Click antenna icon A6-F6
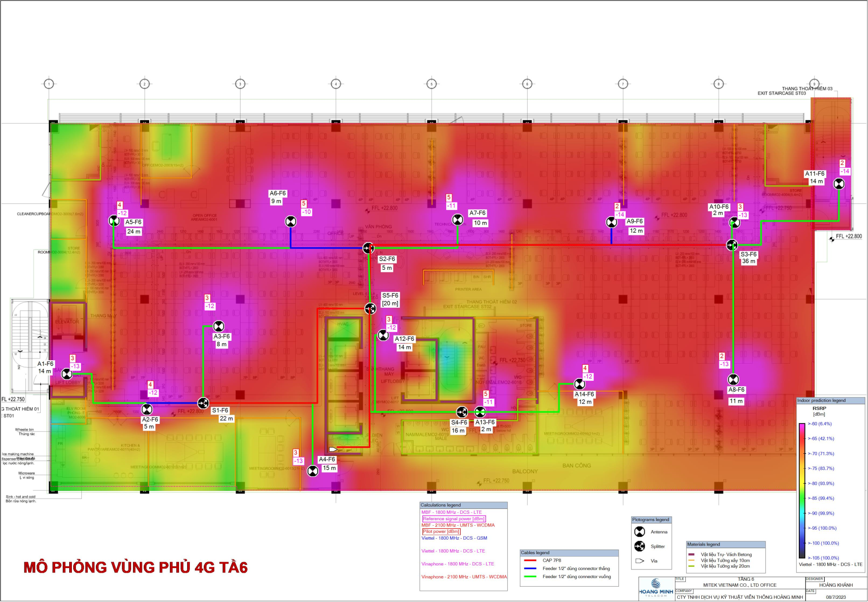868x602 pixels. point(291,221)
